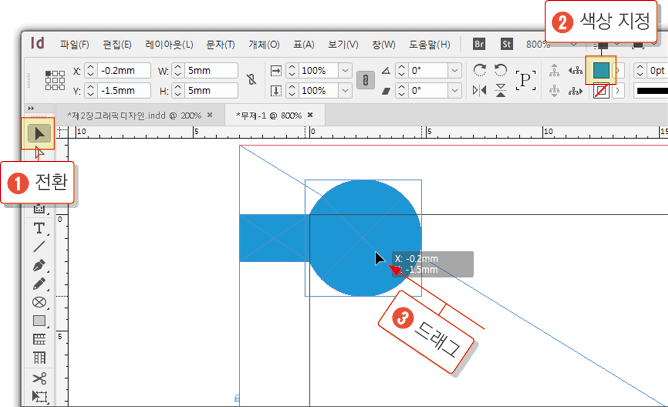Open the 표(A) menu
The image size is (668, 407).
(304, 44)
